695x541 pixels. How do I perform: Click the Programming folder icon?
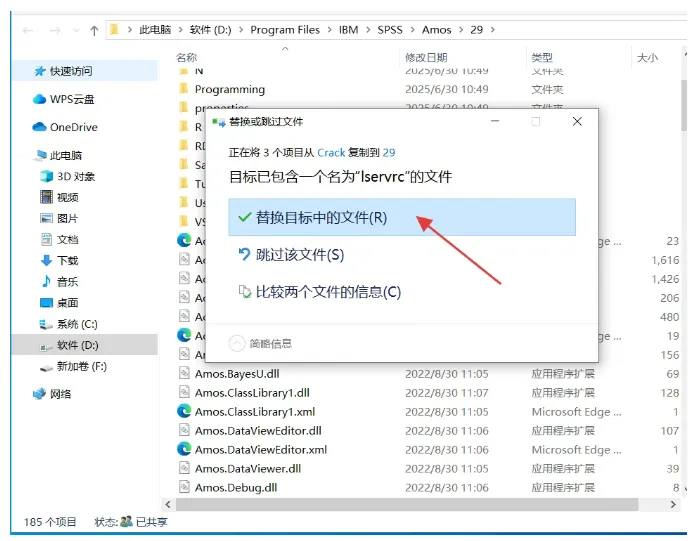tap(184, 89)
